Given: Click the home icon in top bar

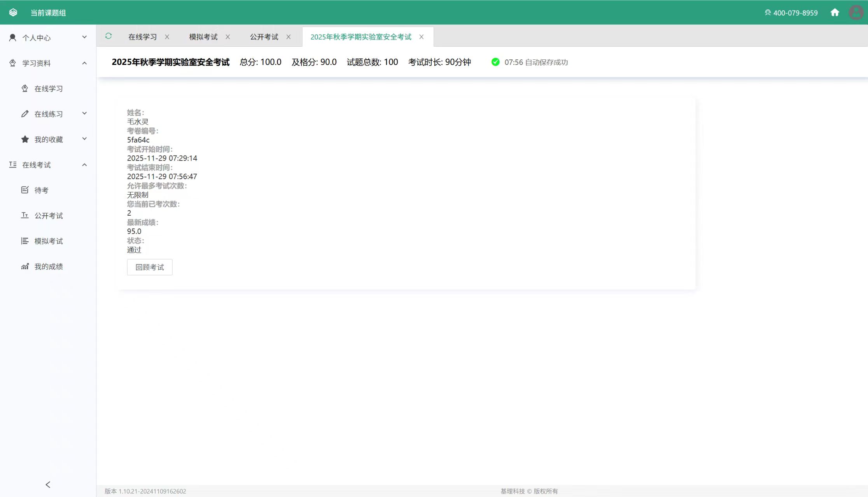Looking at the screenshot, I should (835, 12).
